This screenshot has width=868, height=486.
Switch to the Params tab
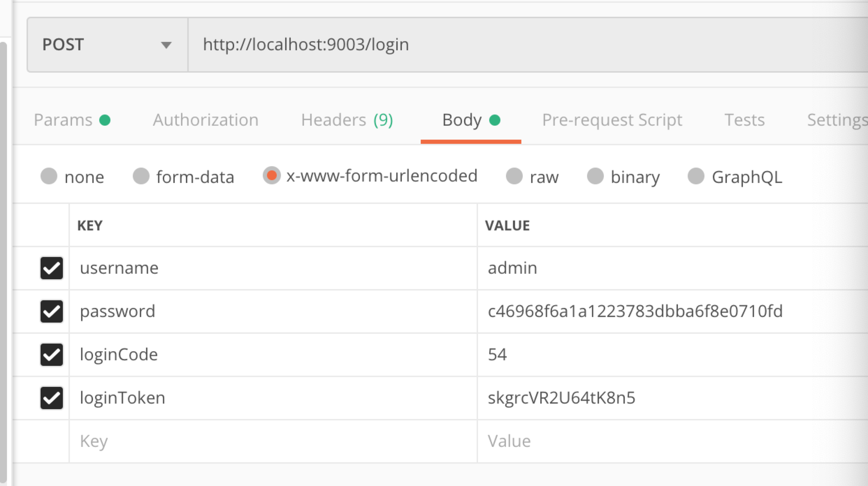point(72,120)
